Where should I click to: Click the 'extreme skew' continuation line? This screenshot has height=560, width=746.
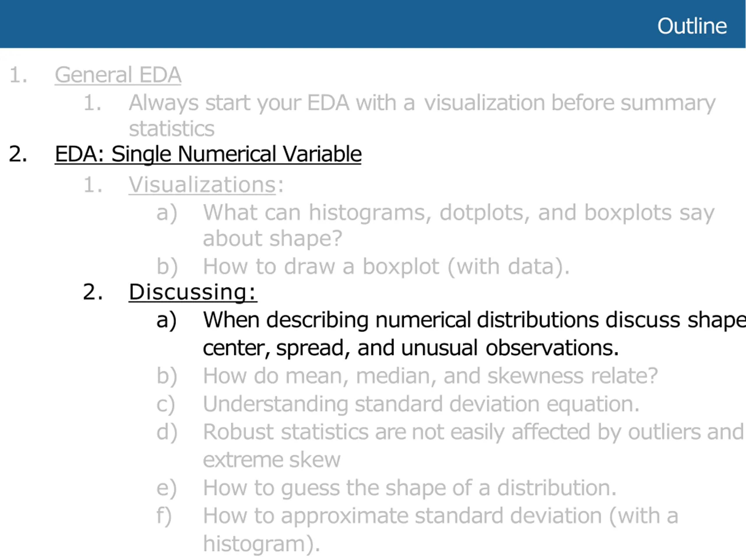click(272, 459)
